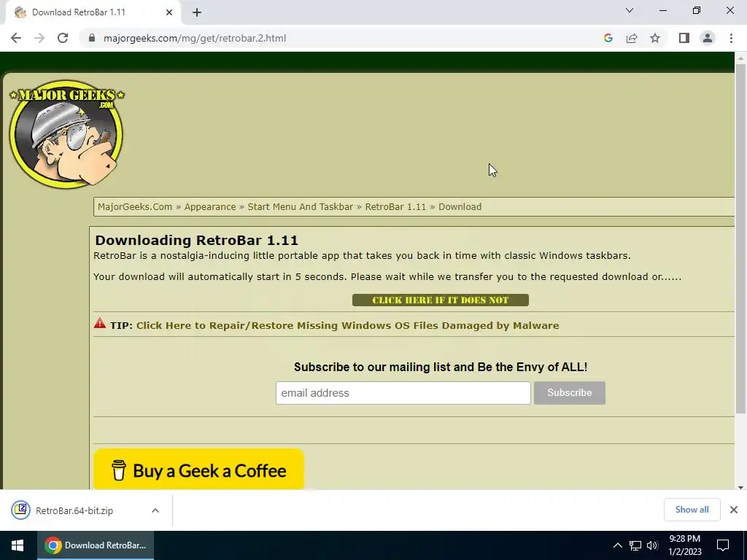Image resolution: width=747 pixels, height=560 pixels.
Task: Click the Downloading RetroBar 1.11 heading
Action: (196, 240)
